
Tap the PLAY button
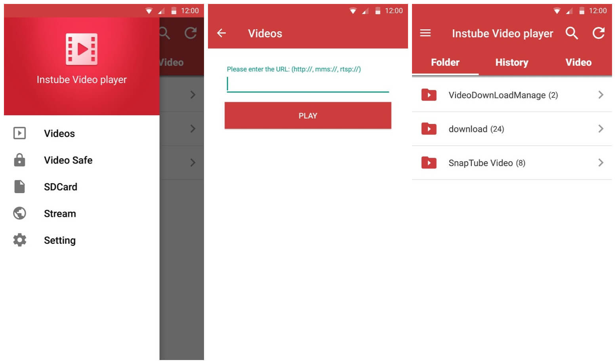pos(308,116)
